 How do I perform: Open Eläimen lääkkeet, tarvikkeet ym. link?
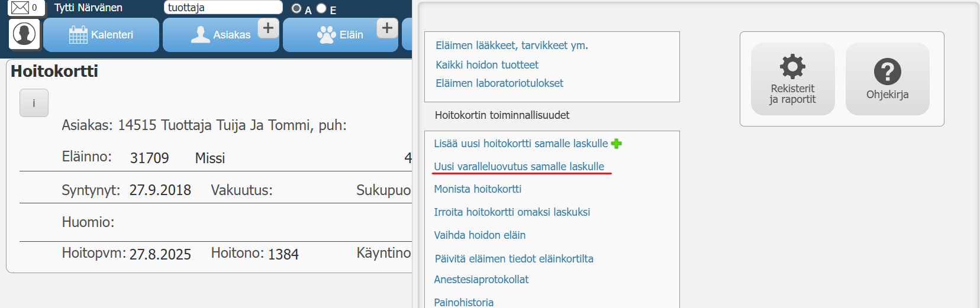[x=512, y=46]
